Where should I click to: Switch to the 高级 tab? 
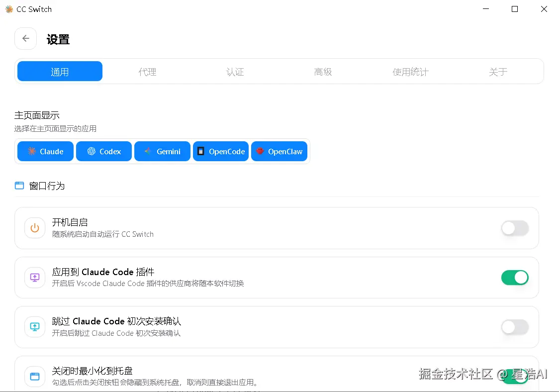(x=323, y=72)
